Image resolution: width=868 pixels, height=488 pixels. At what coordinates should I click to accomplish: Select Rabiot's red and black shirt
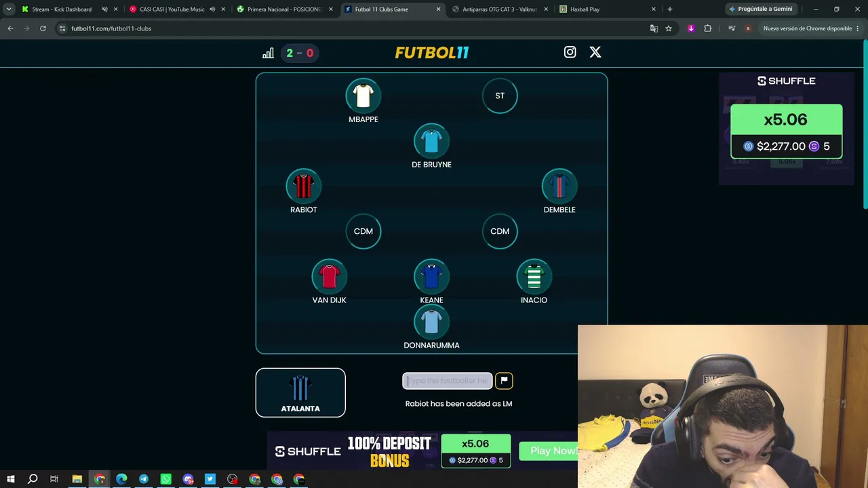[x=304, y=186]
